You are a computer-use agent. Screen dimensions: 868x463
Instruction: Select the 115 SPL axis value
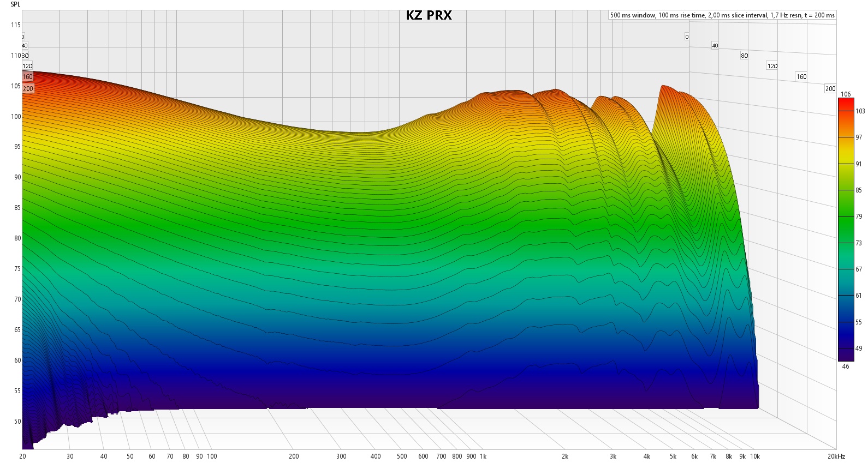[16, 25]
